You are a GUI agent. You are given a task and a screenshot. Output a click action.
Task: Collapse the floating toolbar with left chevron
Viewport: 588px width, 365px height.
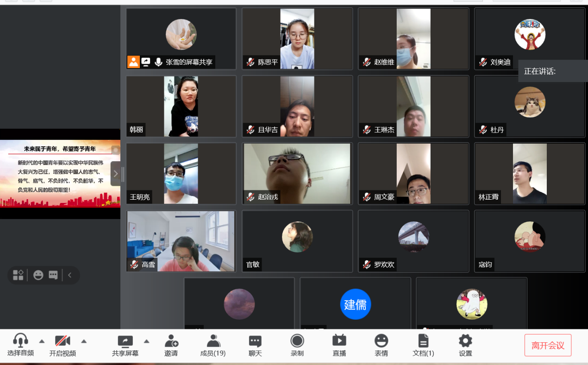tap(70, 275)
